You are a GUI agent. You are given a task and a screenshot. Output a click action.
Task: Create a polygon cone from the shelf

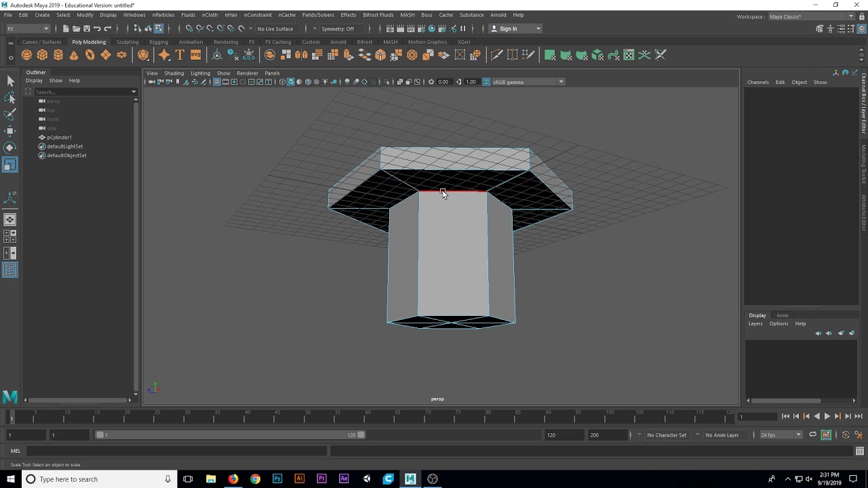[x=74, y=55]
